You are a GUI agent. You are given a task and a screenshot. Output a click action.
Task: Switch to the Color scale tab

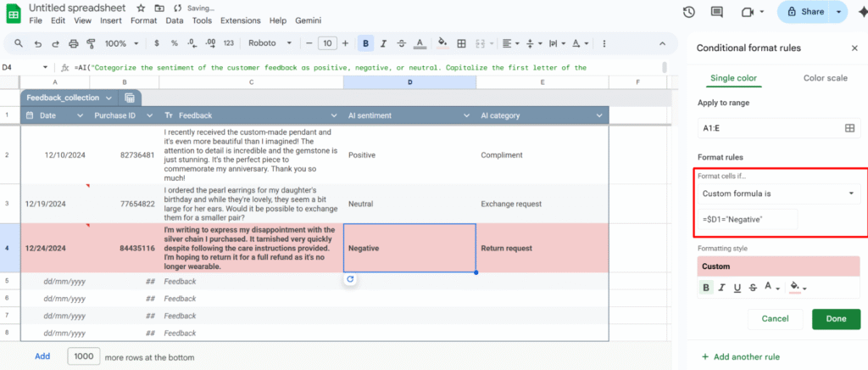[824, 78]
